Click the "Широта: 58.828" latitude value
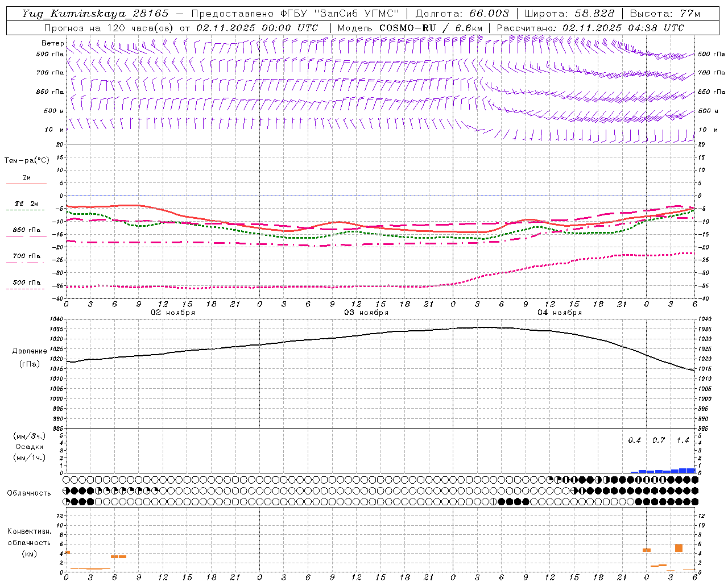The image size is (728, 582). 569,14
